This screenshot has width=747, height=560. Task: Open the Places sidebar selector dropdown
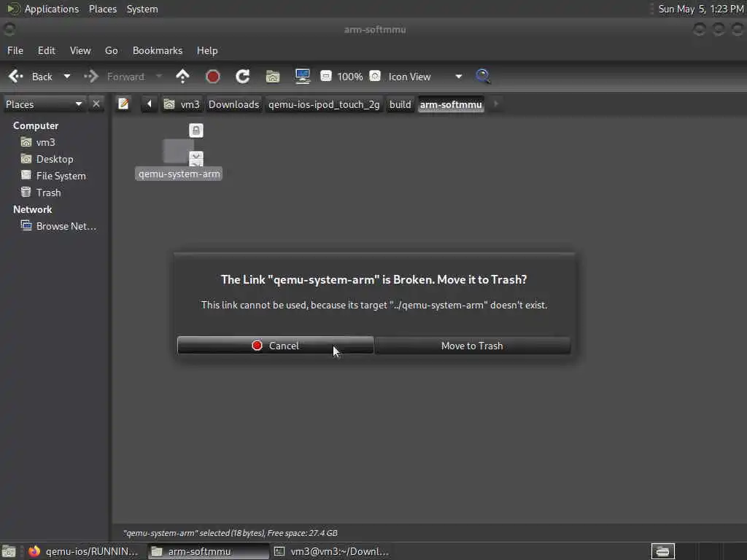[x=44, y=104]
